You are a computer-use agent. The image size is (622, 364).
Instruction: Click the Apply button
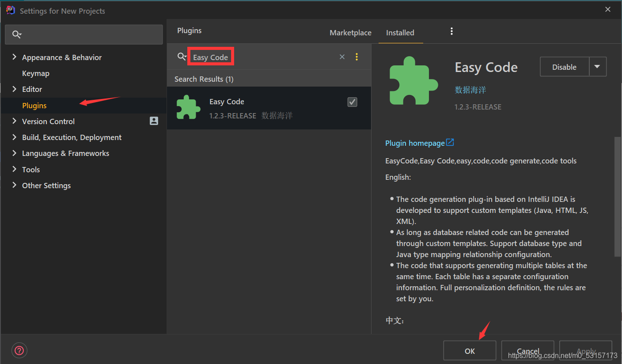coord(586,351)
